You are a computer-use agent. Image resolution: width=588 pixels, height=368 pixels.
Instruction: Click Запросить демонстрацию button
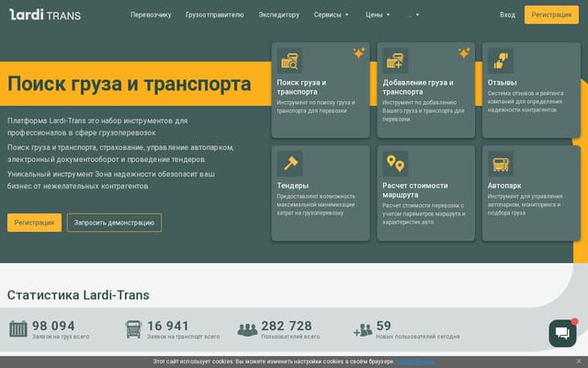click(114, 223)
